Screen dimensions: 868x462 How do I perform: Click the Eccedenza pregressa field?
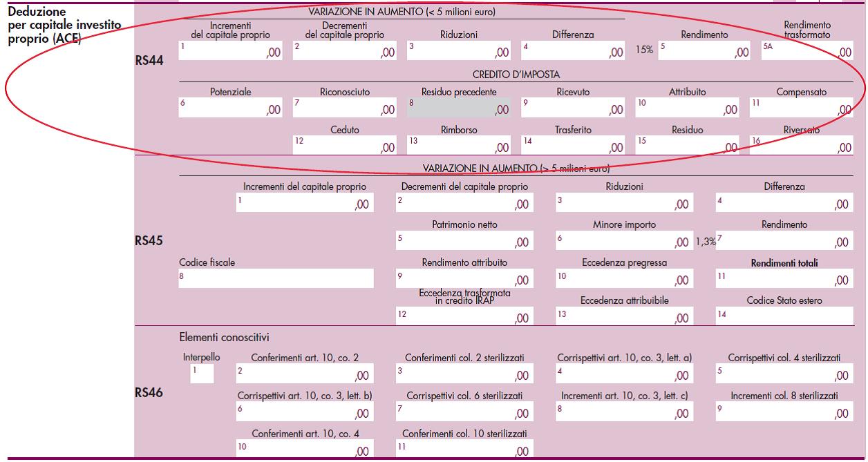tap(623, 278)
